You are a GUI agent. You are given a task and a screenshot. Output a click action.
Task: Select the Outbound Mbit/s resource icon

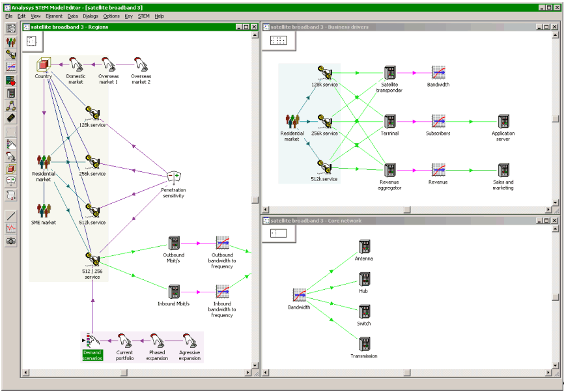174,244
